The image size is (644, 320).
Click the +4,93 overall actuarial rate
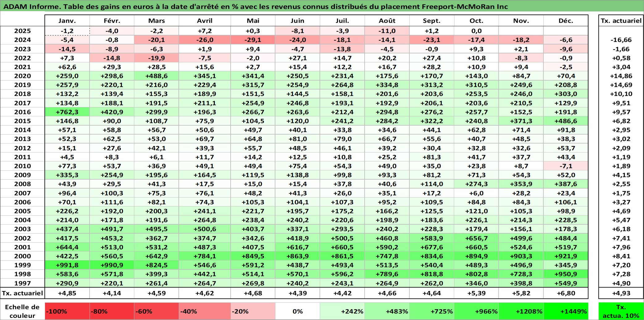coord(621,293)
